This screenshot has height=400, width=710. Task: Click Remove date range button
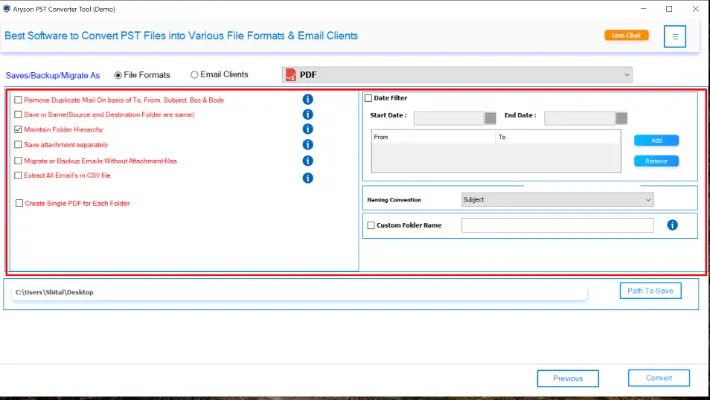pos(656,161)
